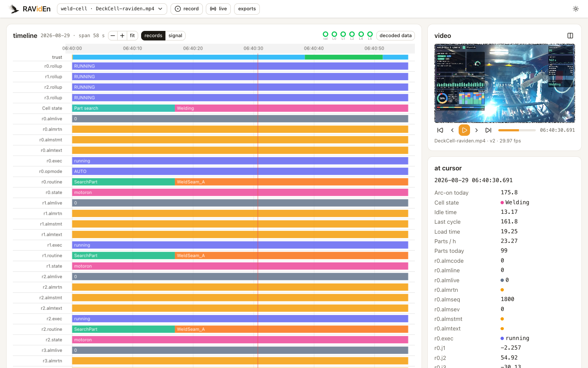Image resolution: width=588 pixels, height=368 pixels.
Task: Click the Last cycle value 161.8
Action: pyautogui.click(x=509, y=222)
